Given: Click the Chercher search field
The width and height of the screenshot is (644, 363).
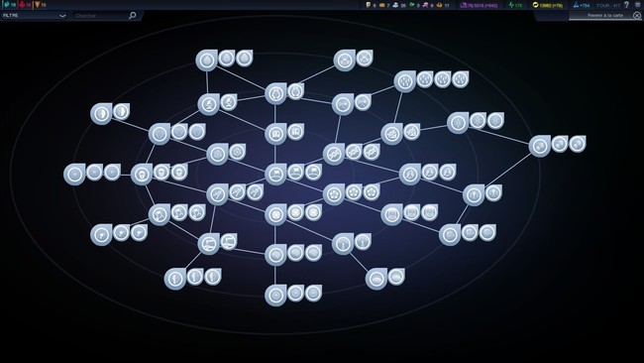Looking at the screenshot, I should pos(100,16).
